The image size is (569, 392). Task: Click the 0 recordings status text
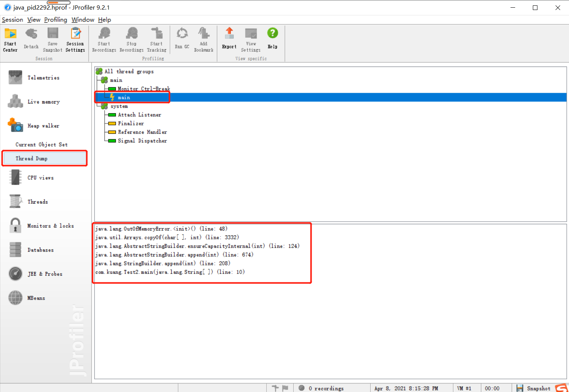[x=326, y=389]
